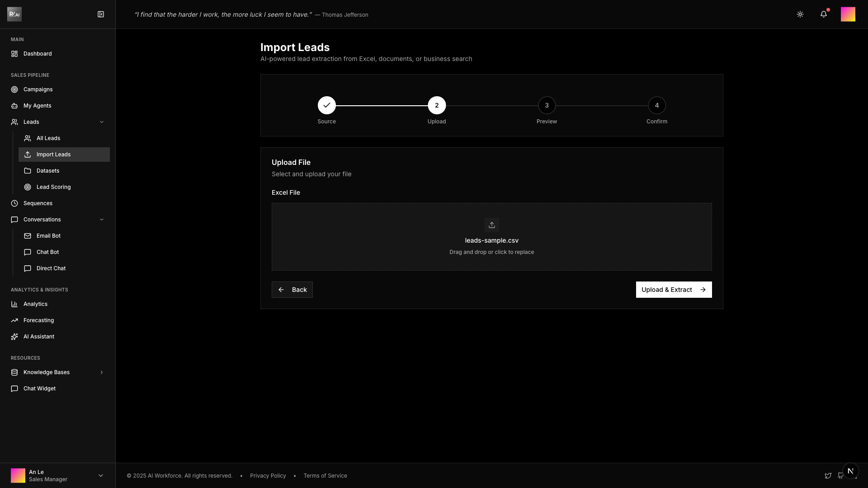Collapse the sidebar panel icon
This screenshot has height=488, width=868.
[x=101, y=14]
